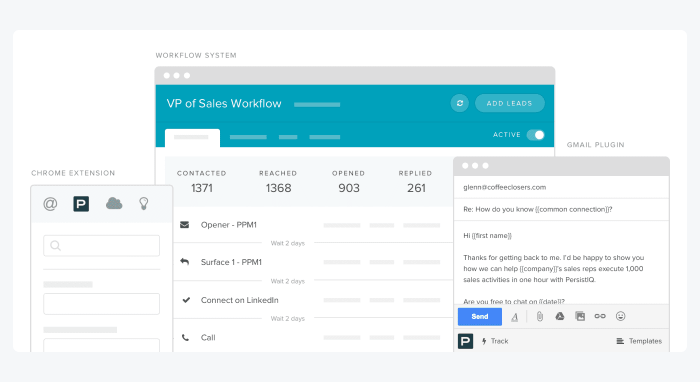The image size is (700, 382).
Task: Click the Hi {{first name}} line in email body
Action: [488, 236]
